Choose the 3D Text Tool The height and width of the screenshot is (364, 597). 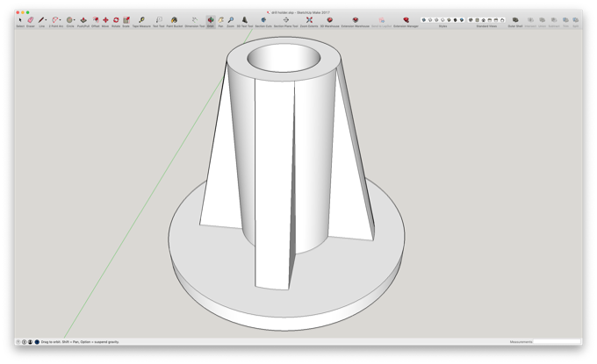(245, 20)
